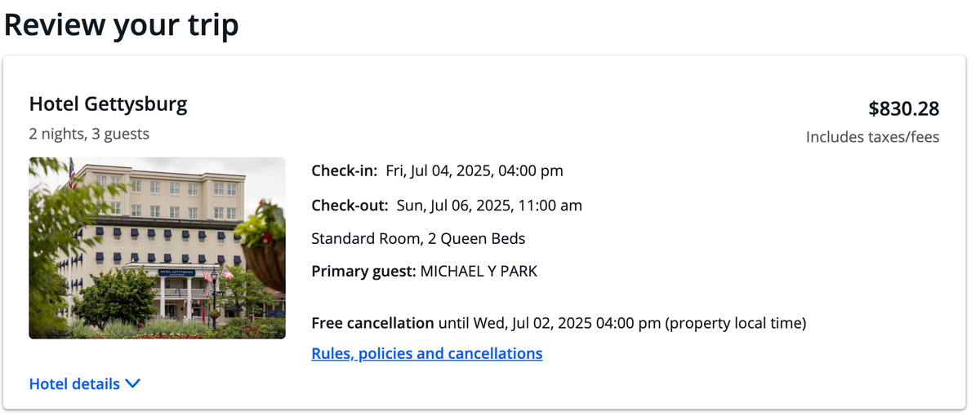Click the Check-in label
This screenshot has height=416, width=980.
345,171
